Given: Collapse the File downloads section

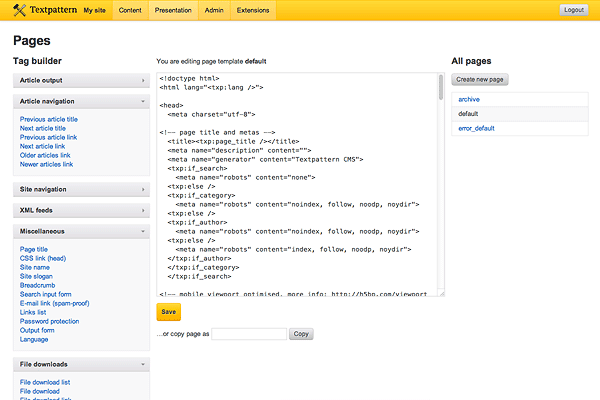Looking at the screenshot, I should tap(80, 364).
